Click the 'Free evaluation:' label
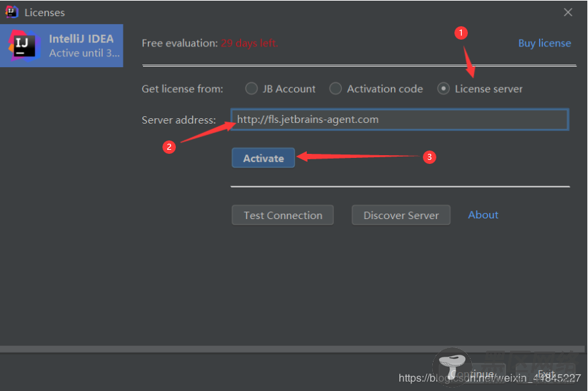The height and width of the screenshot is (391, 588). click(x=180, y=43)
